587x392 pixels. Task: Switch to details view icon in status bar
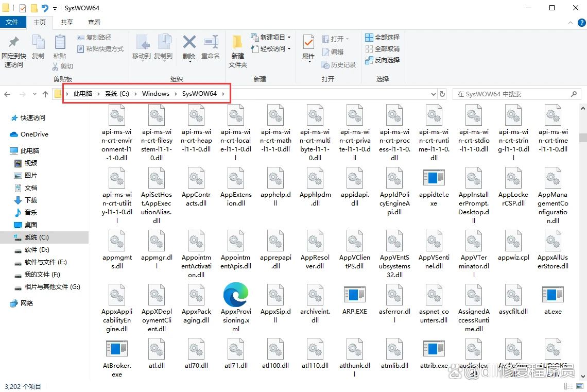(x=568, y=386)
